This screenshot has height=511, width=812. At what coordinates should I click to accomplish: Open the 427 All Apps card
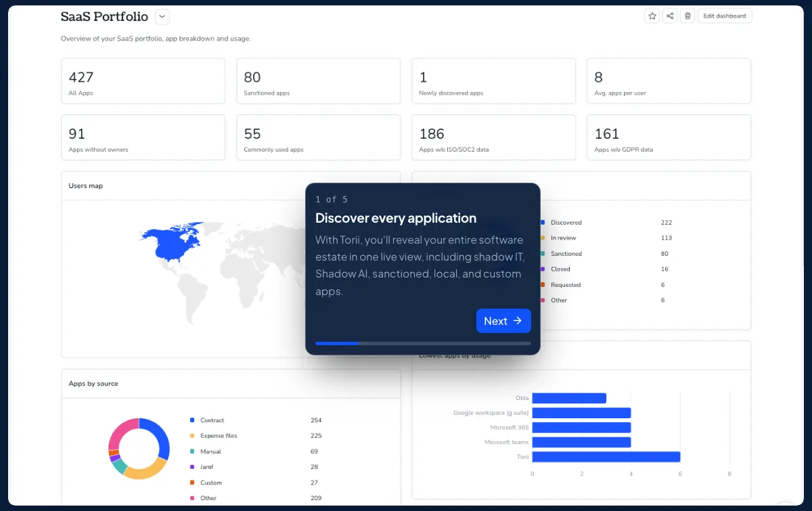[143, 81]
